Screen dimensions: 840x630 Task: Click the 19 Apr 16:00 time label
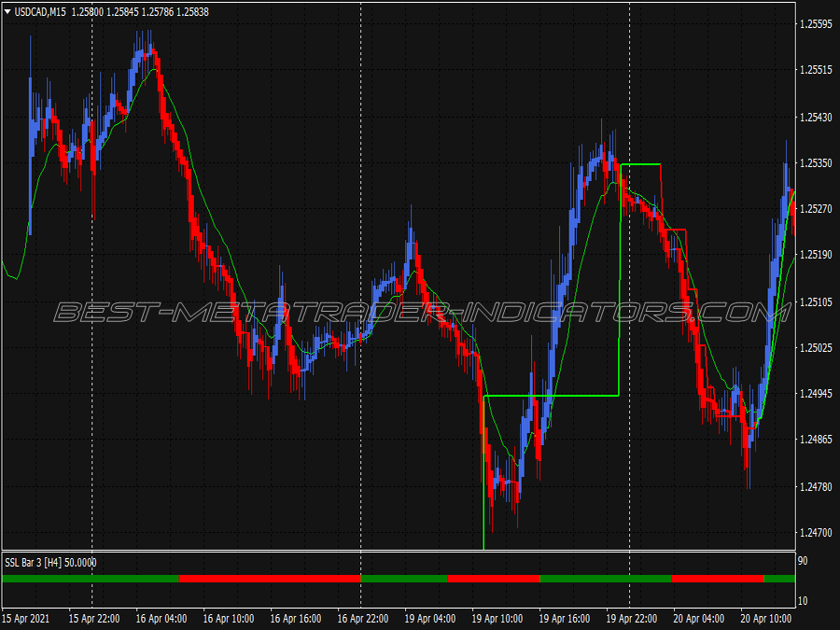[x=564, y=618]
